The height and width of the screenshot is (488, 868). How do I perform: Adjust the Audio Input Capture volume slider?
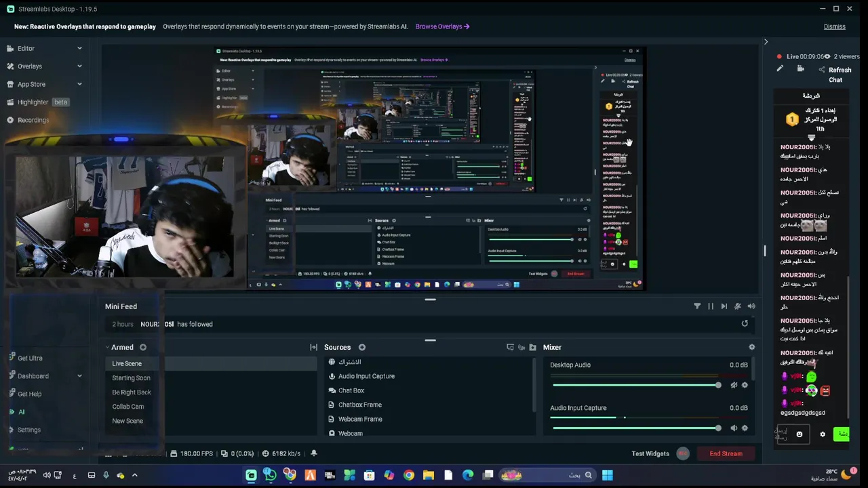click(x=636, y=428)
